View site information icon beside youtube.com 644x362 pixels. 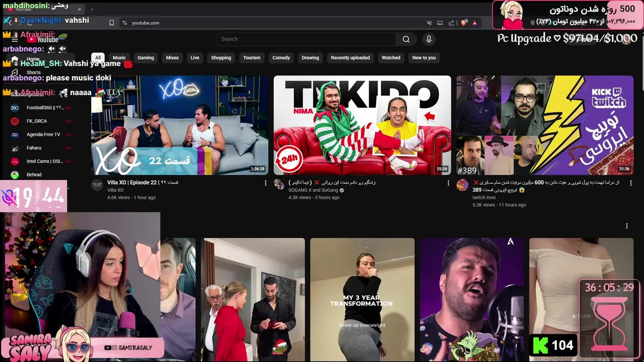pyautogui.click(x=125, y=23)
